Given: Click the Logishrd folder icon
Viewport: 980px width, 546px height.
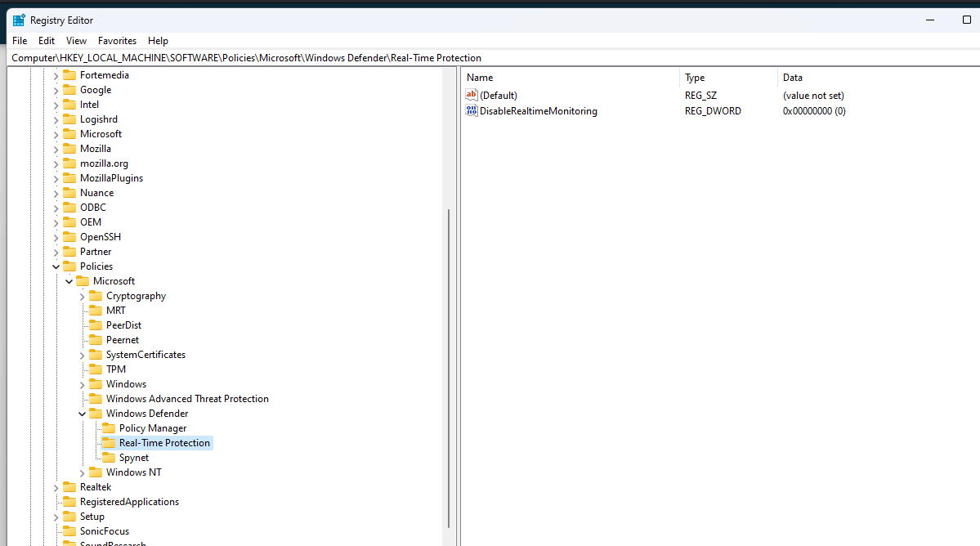Looking at the screenshot, I should (69, 119).
